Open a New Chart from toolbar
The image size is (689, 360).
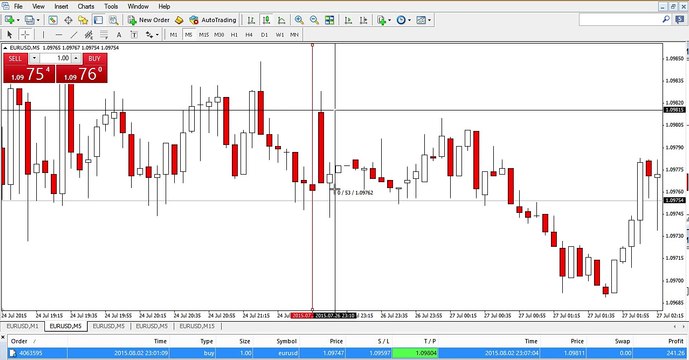pyautogui.click(x=9, y=20)
